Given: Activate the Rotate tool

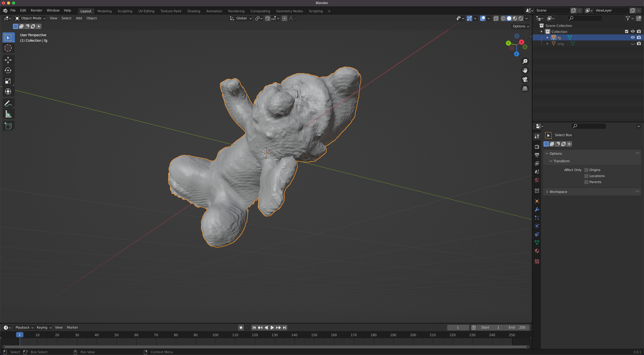Looking at the screenshot, I should point(8,70).
